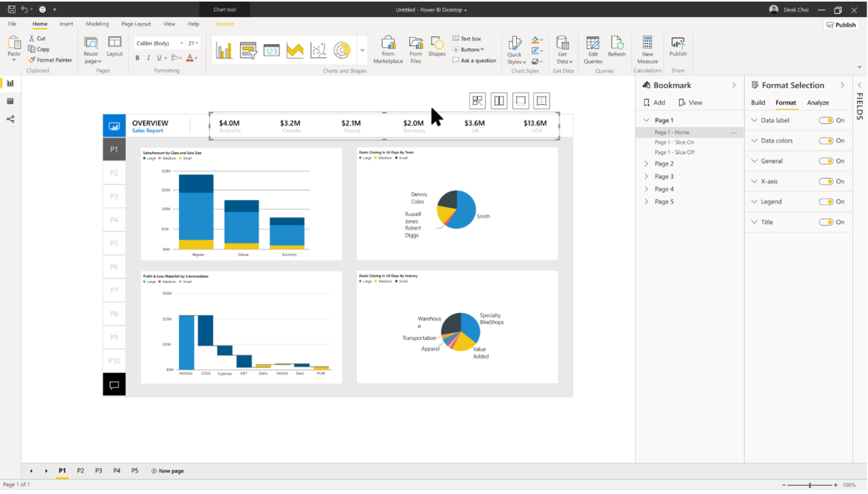Disable the X-axis toggle

[x=826, y=182]
